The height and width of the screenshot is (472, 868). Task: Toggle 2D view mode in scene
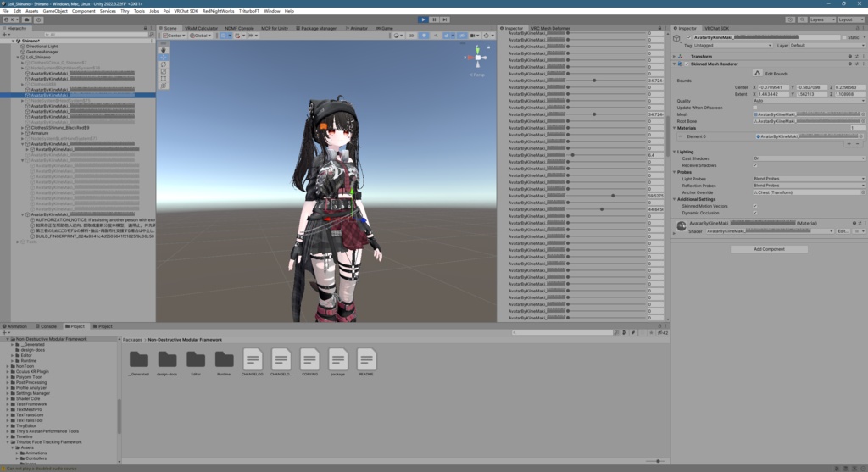[x=411, y=36]
